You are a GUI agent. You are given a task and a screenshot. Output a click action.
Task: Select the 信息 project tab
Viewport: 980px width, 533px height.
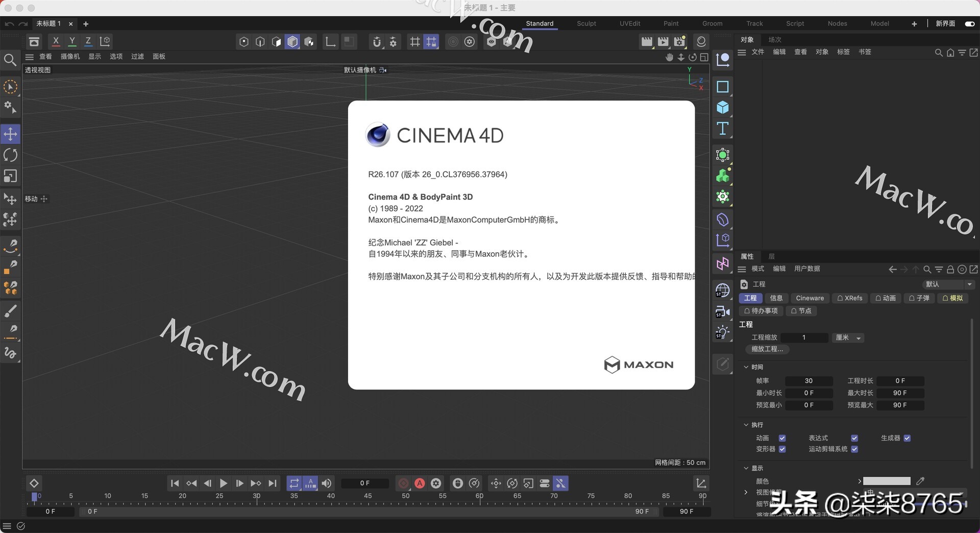coord(776,298)
